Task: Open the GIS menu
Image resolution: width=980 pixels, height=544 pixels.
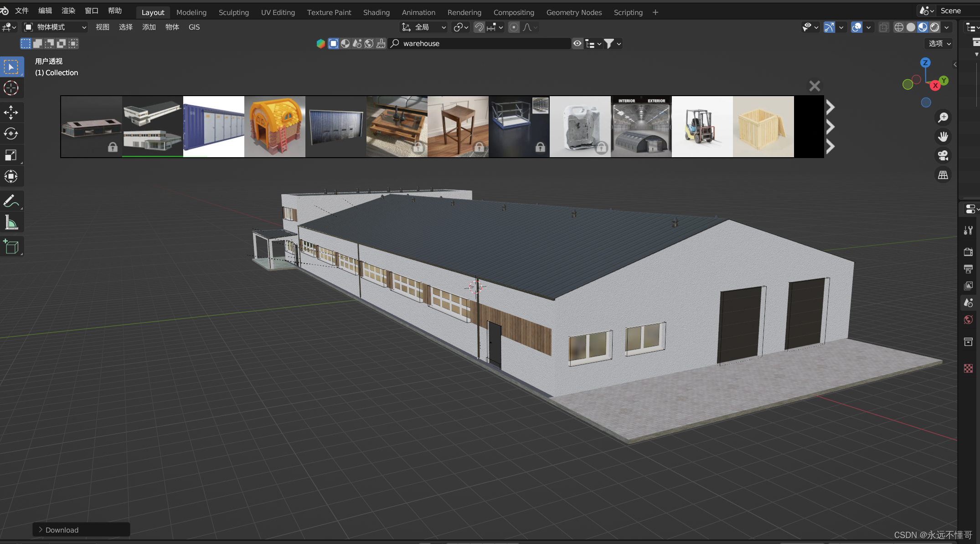Action: (x=194, y=27)
